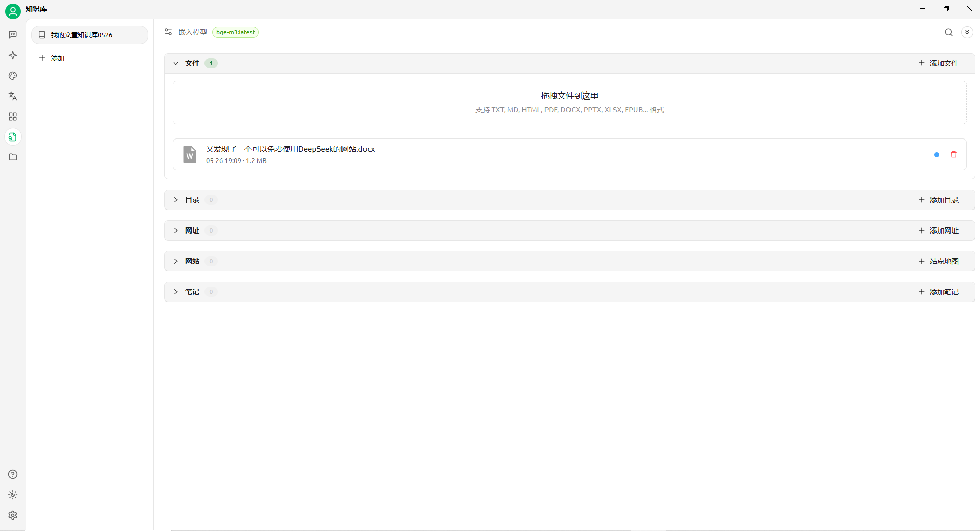Open the chat assistant sidebar icon
The width and height of the screenshot is (980, 531).
tap(13, 35)
